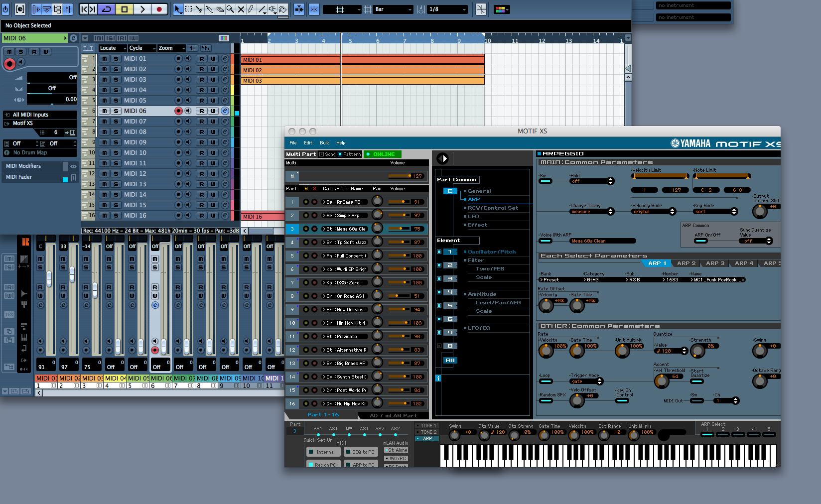
Task: Select the Object Selection arrow tool
Action: point(178,9)
